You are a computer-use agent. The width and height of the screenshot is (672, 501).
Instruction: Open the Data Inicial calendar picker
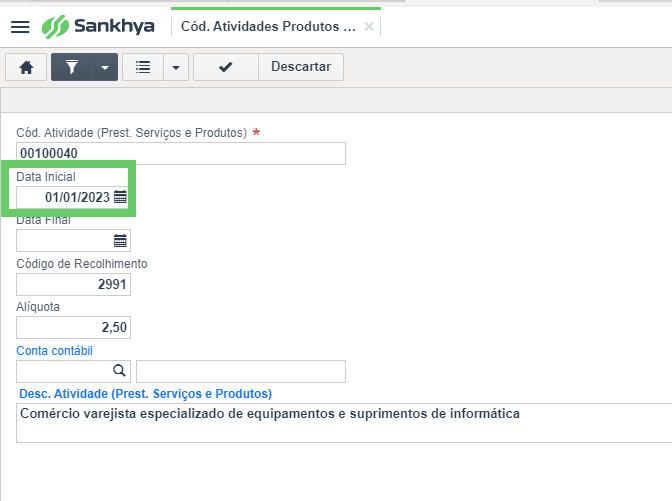pos(120,197)
